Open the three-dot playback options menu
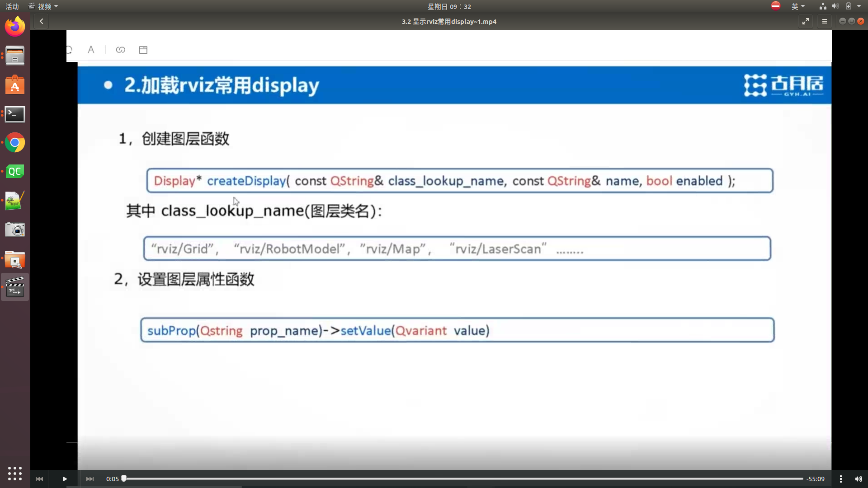Viewport: 868px width, 488px height. 841,479
